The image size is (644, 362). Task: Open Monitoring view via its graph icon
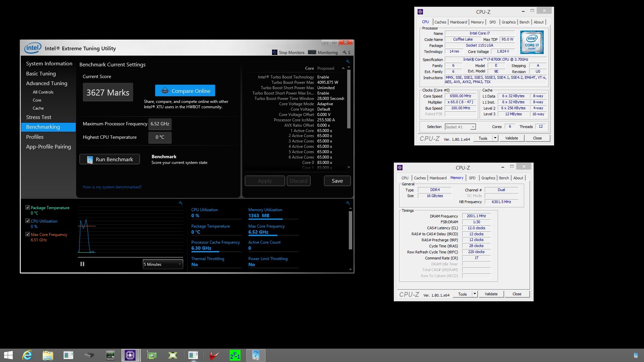[x=312, y=52]
